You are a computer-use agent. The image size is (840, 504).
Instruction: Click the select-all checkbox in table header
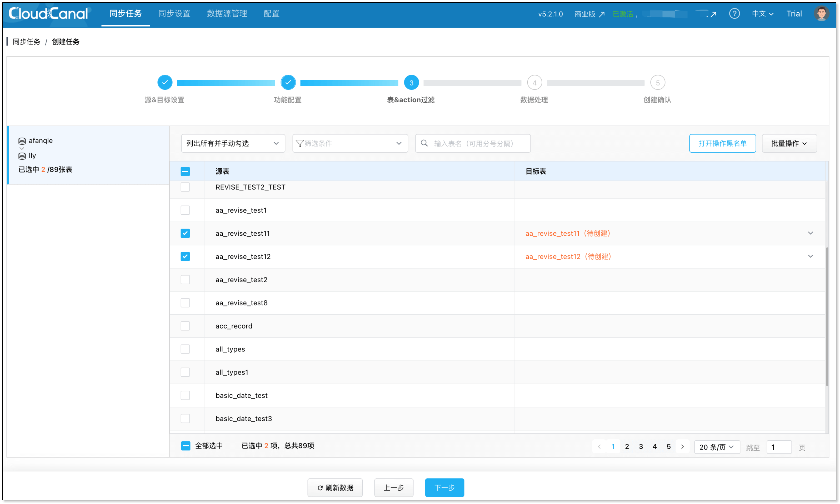(185, 172)
